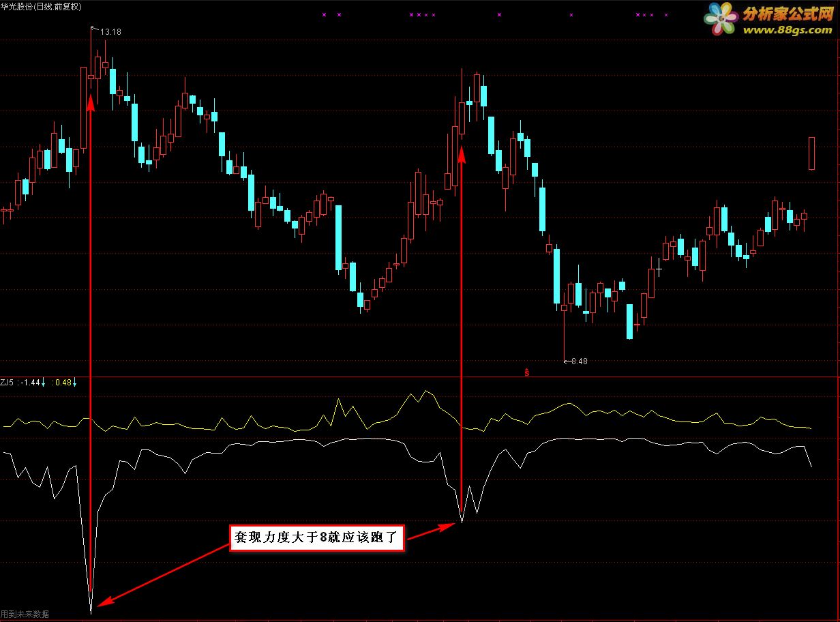Select the ZJ5 indicator name label
This screenshot has height=622, width=840.
[x=7, y=383]
